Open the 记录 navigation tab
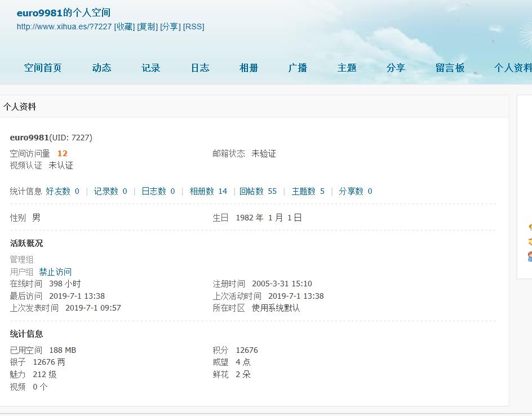The width and height of the screenshot is (532, 416). coord(150,68)
